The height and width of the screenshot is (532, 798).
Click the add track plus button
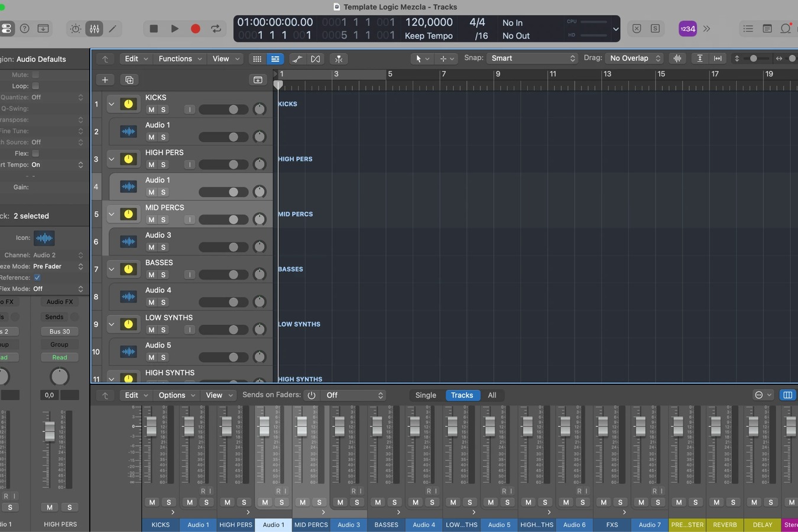(x=105, y=80)
